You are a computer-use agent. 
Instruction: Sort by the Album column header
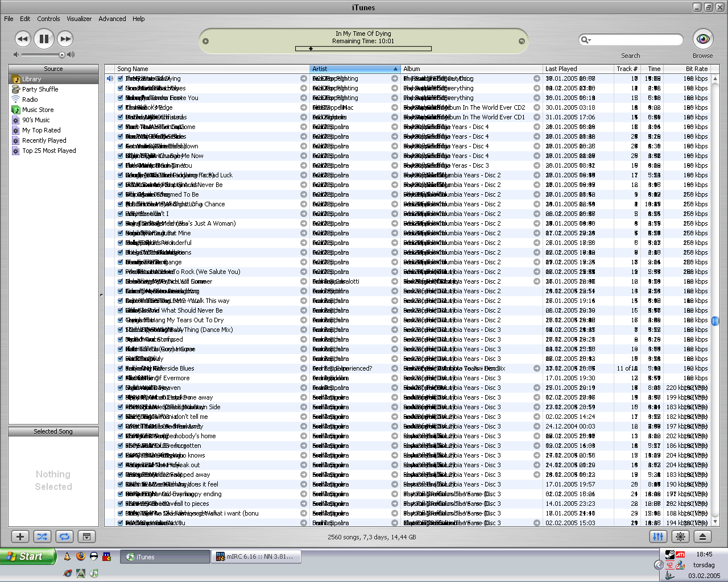click(x=471, y=69)
